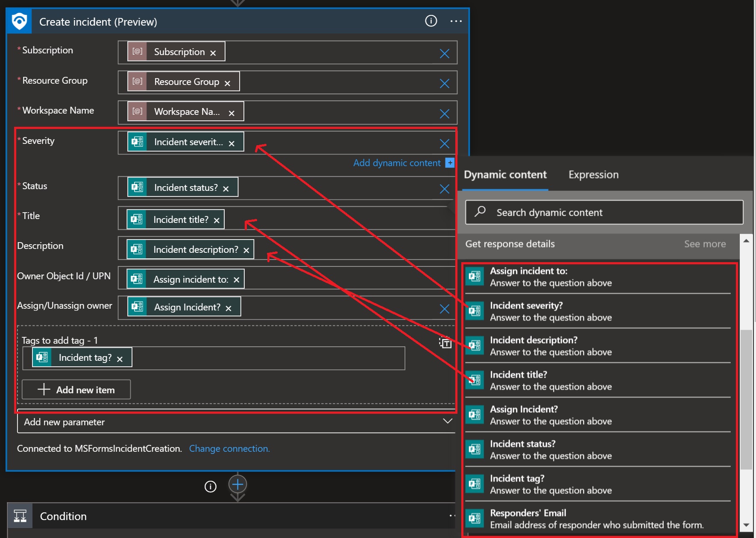The image size is (756, 538).
Task: Select 'Incident status?' dynamic content
Action: [598, 450]
